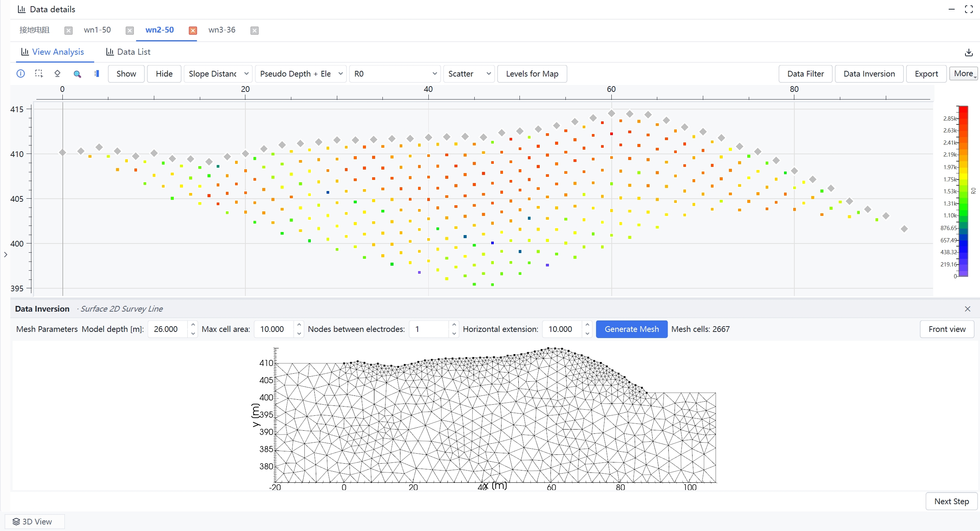Expand the left side panel chevron
Viewport: 980px width, 531px height.
tap(5, 255)
